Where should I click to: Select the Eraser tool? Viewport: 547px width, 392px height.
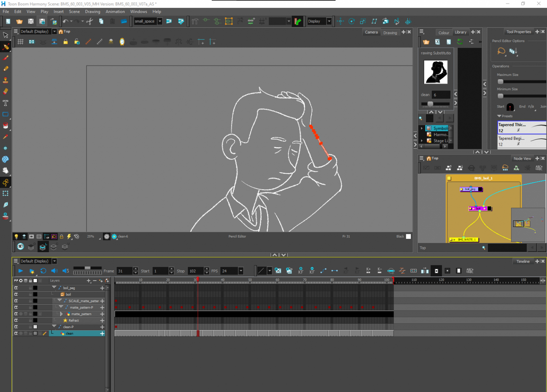tap(6, 91)
